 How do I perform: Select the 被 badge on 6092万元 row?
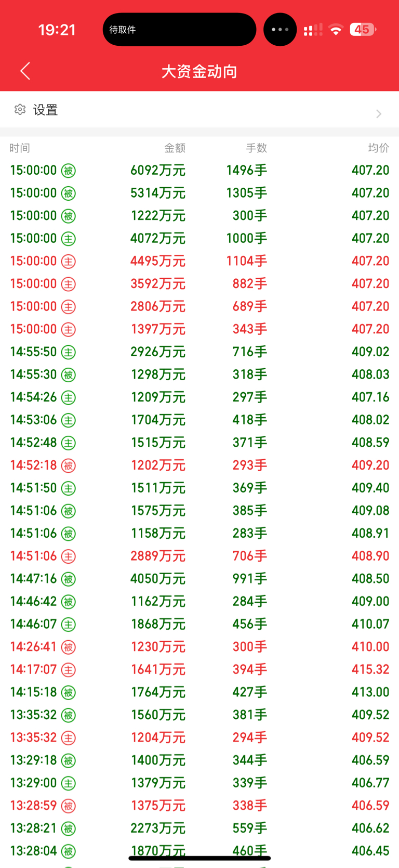click(x=69, y=171)
